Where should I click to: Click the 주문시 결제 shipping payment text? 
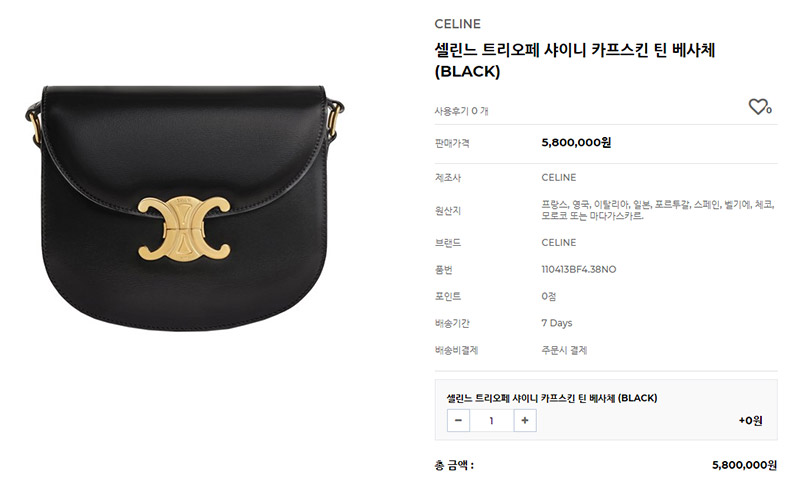point(564,350)
